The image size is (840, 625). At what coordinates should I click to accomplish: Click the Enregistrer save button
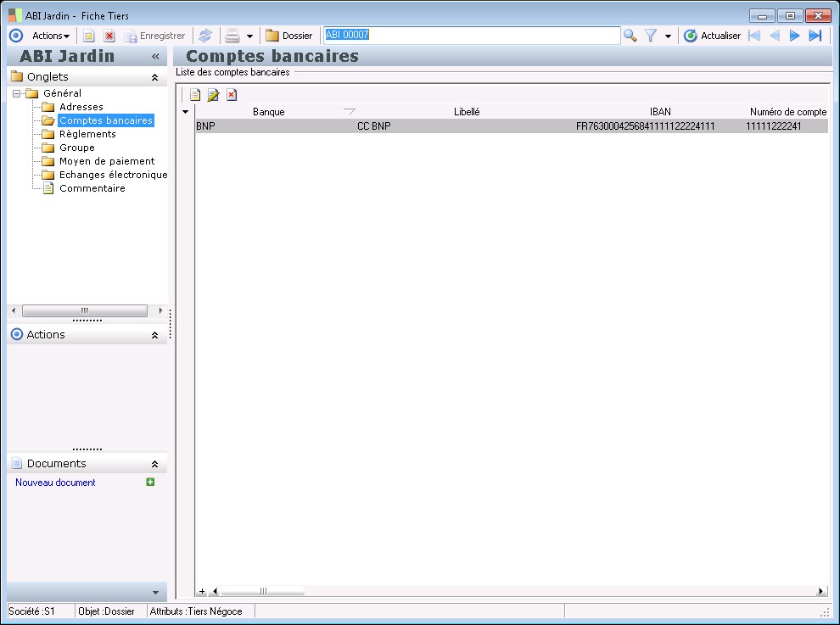[154, 36]
